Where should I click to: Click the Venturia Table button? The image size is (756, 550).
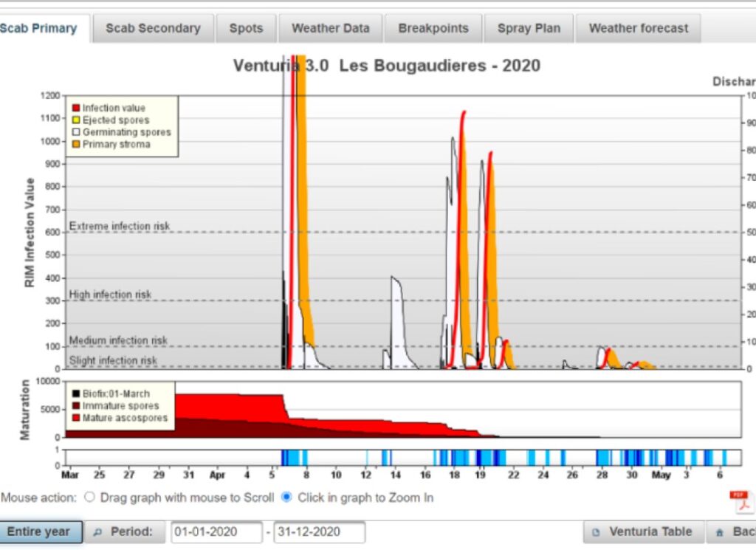[644, 532]
